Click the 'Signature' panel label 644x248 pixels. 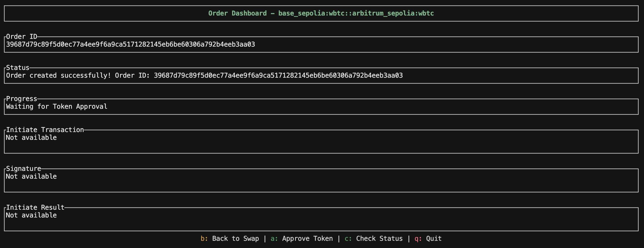[x=24, y=169]
